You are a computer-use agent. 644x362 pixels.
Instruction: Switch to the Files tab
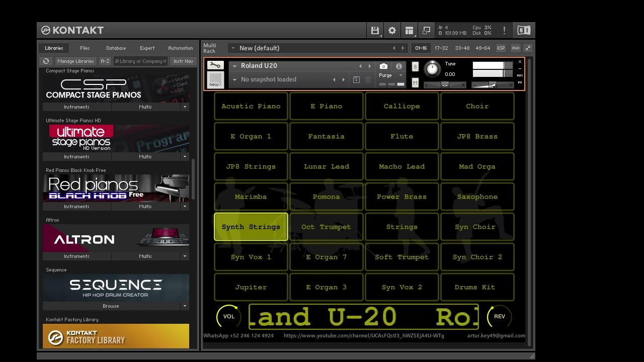click(85, 48)
